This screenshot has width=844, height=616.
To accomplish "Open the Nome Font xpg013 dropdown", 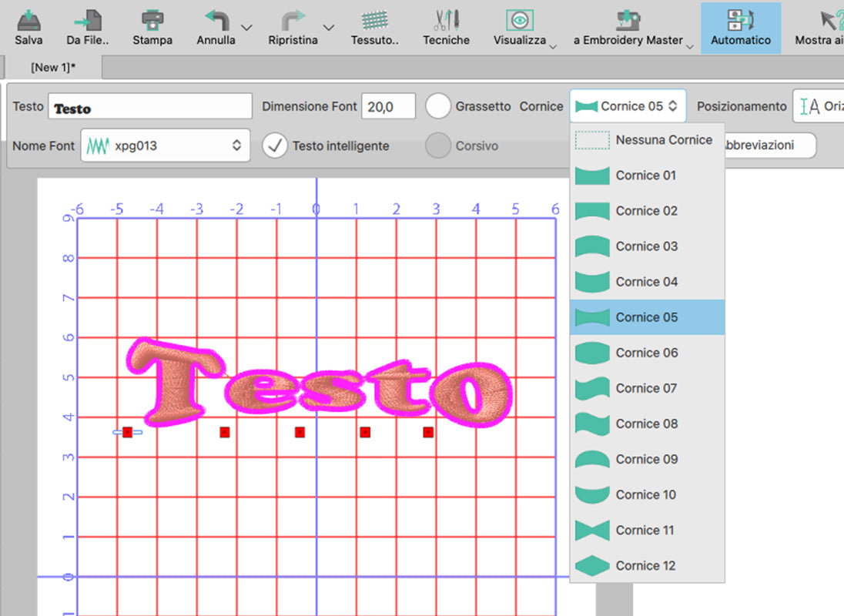I will click(x=165, y=146).
